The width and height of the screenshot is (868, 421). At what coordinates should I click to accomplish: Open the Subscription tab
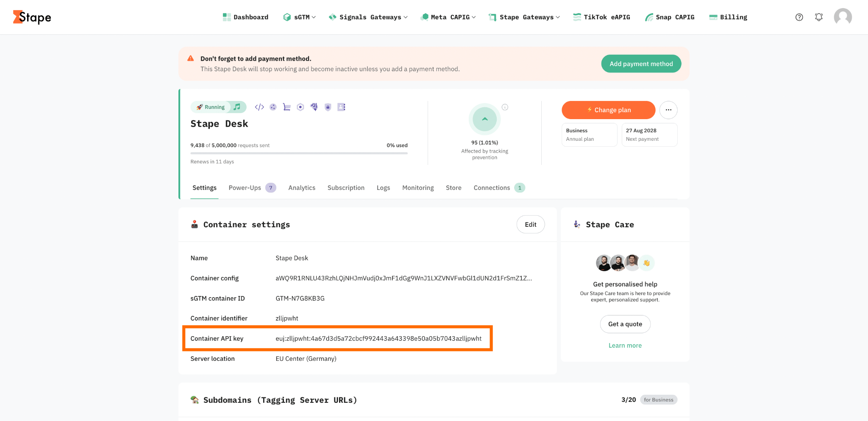pyautogui.click(x=346, y=188)
